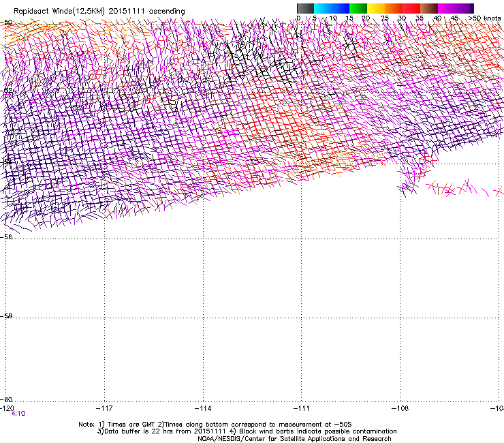The width and height of the screenshot is (504, 443).
Task: Click the legend label '35'
Action: point(420,18)
